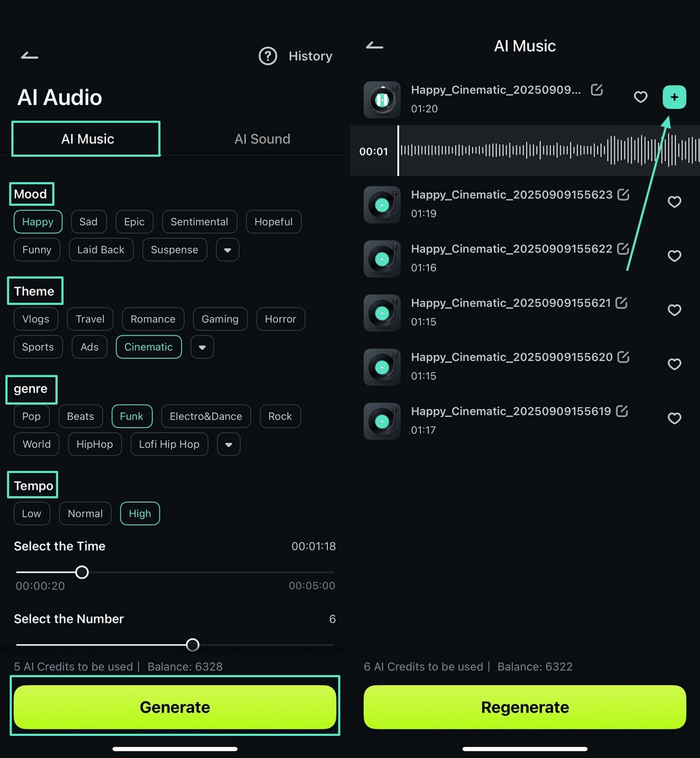700x758 pixels.
Task: Edit the name of Happy_Cinematic_20250909155620
Action: coord(623,357)
